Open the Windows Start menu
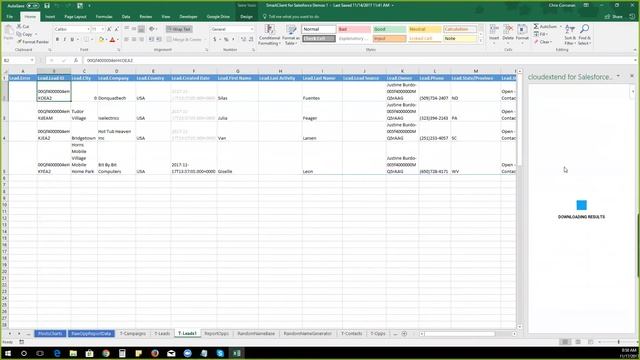This screenshot has width=640, height=360. pyautogui.click(x=8, y=353)
